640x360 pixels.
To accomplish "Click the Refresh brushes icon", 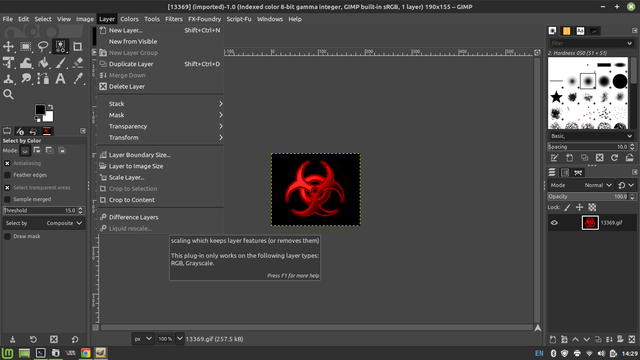I will click(614, 158).
